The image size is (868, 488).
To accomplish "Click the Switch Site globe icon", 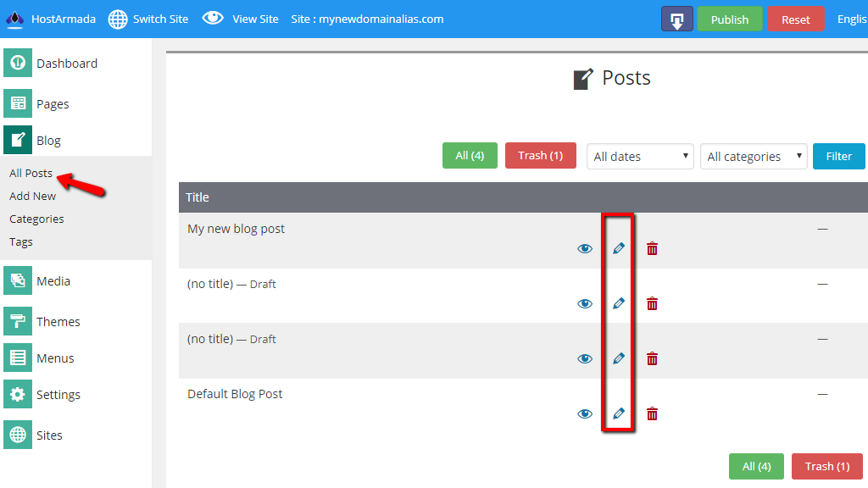I will click(117, 19).
